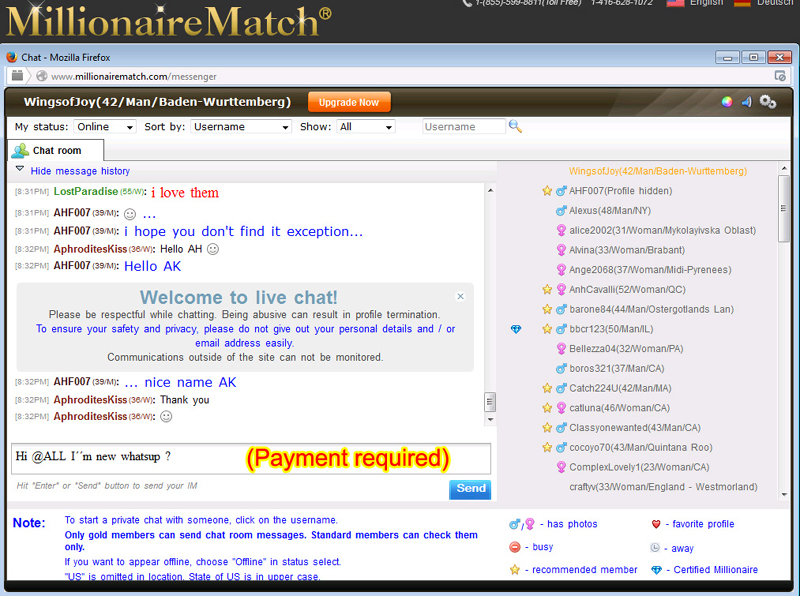
Task: Click female photo icon beside alice2002
Action: 561,231
